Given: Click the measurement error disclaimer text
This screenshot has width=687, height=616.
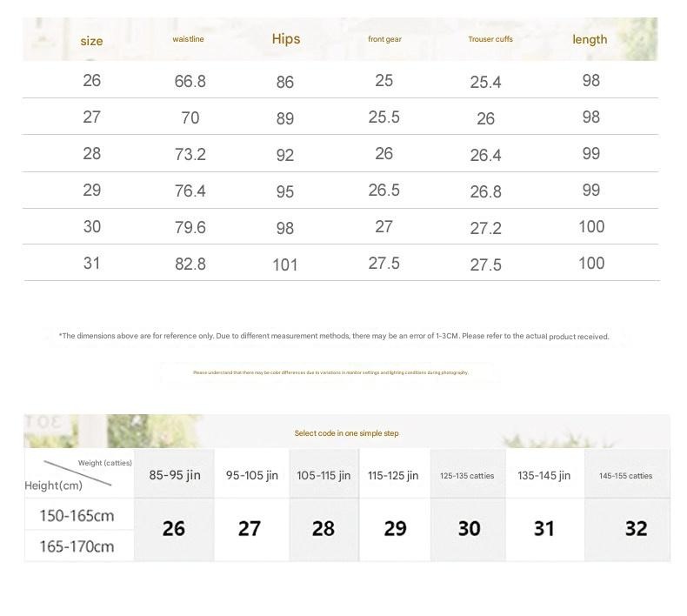Looking at the screenshot, I should (x=334, y=336).
